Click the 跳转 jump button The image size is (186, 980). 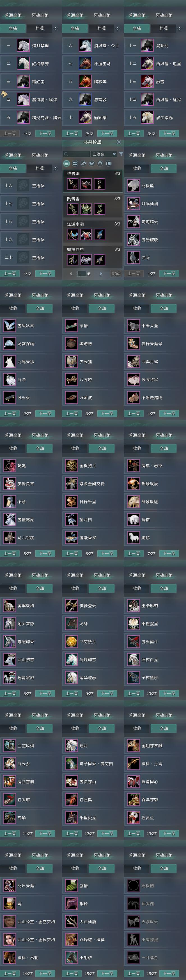[x=116, y=274]
